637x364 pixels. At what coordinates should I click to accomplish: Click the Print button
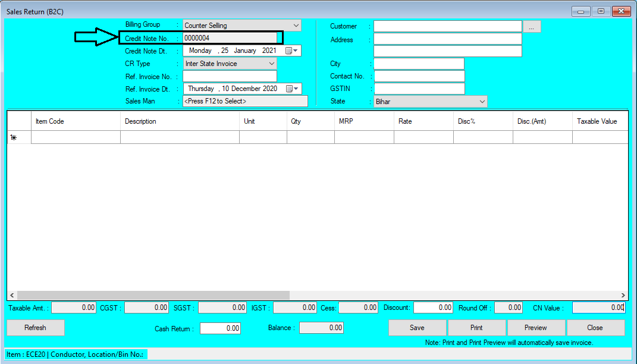pos(476,328)
